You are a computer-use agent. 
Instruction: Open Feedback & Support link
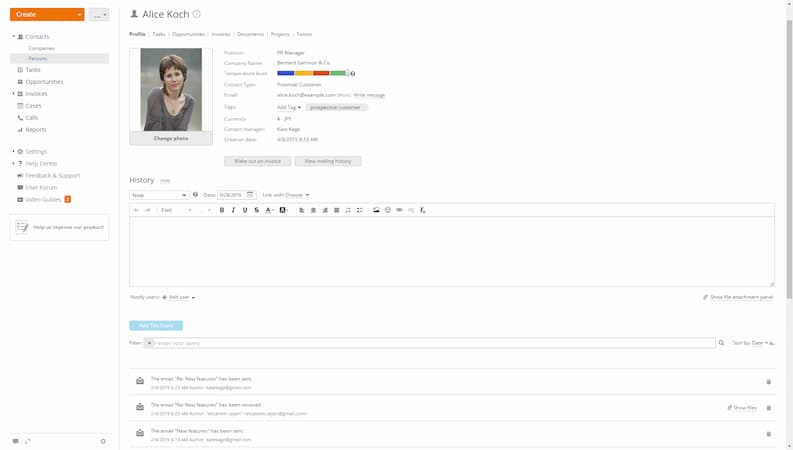pyautogui.click(x=53, y=175)
